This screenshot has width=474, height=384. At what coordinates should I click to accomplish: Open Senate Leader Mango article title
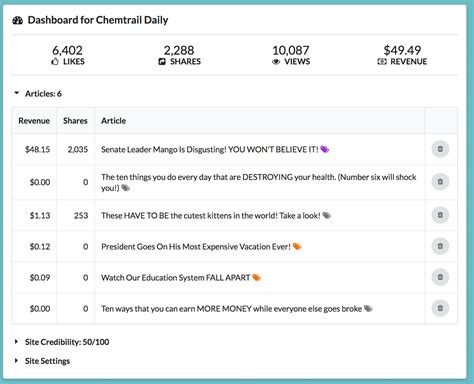pos(210,149)
